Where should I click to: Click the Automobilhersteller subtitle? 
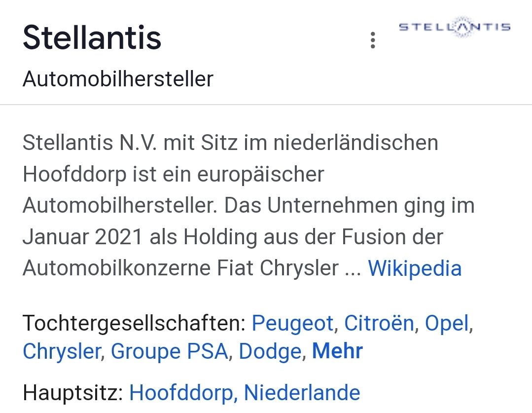118,79
